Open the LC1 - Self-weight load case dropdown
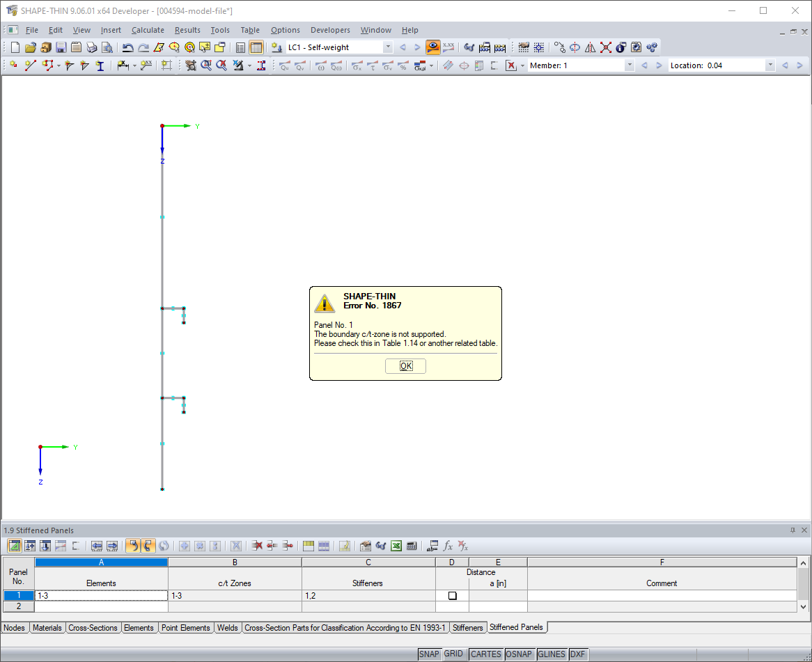This screenshot has width=812, height=662. pyautogui.click(x=387, y=47)
